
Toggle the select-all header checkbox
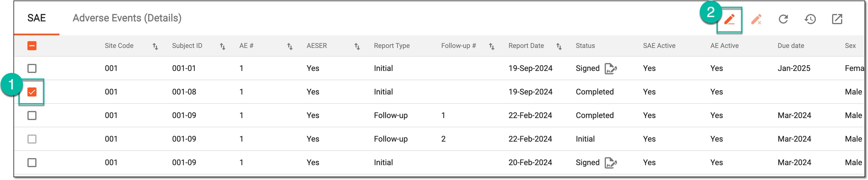[32, 46]
